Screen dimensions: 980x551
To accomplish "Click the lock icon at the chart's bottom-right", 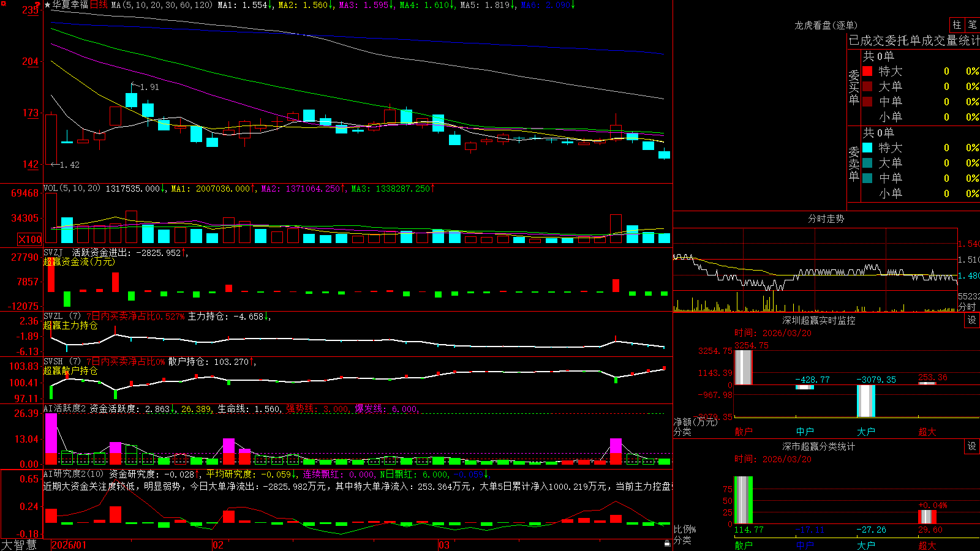I will coord(667,543).
